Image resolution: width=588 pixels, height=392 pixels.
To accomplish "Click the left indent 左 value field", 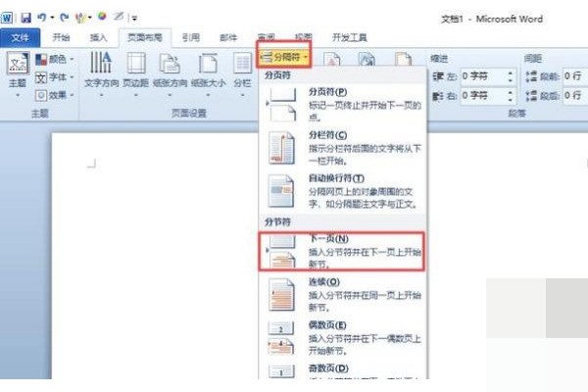I will (x=483, y=76).
